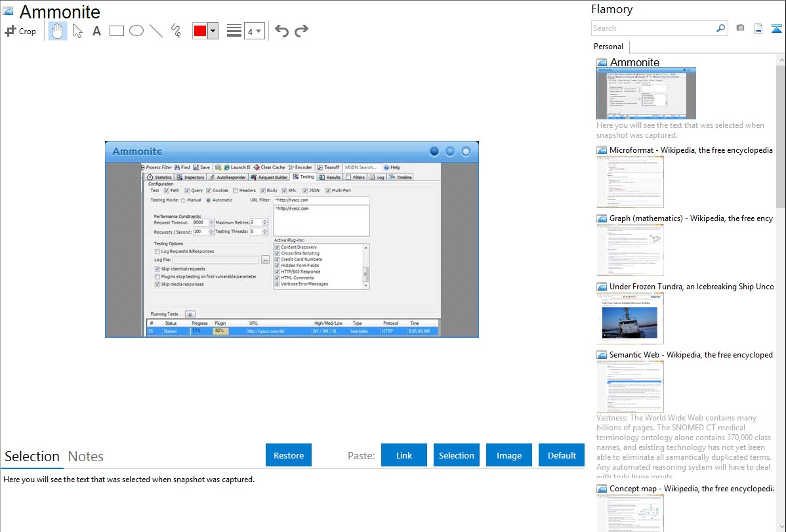The width and height of the screenshot is (786, 532).
Task: Switch to the Personal tab
Action: click(x=609, y=46)
